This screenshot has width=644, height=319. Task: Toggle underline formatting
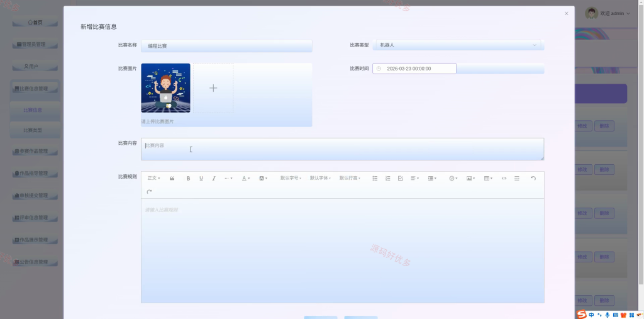click(201, 179)
